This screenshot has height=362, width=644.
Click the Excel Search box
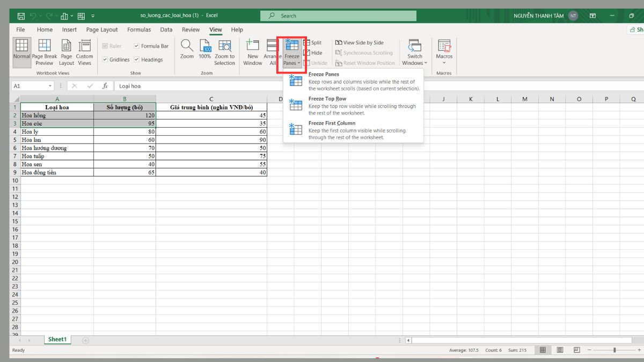pyautogui.click(x=338, y=16)
